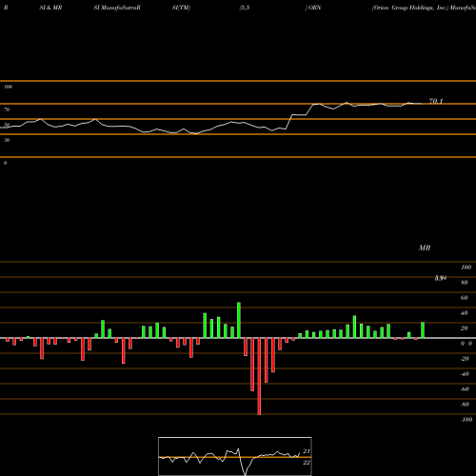Click the MR axis label 100
This screenshot has width=476, height=476.
coord(466,268)
